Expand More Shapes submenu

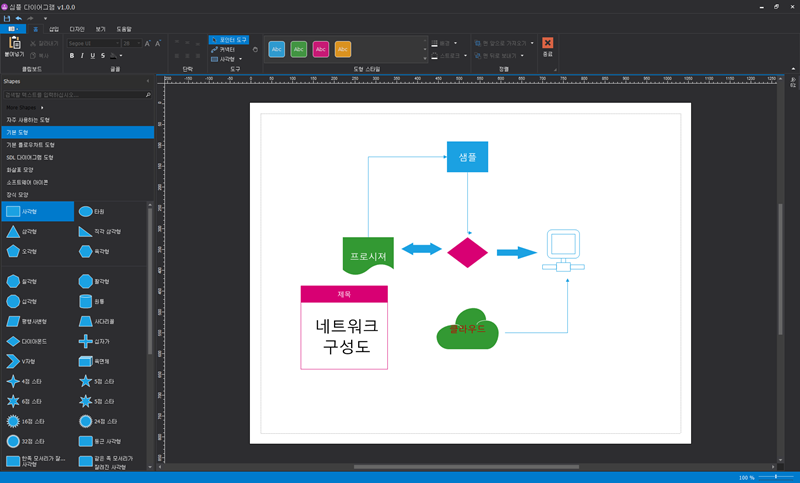(x=25, y=108)
